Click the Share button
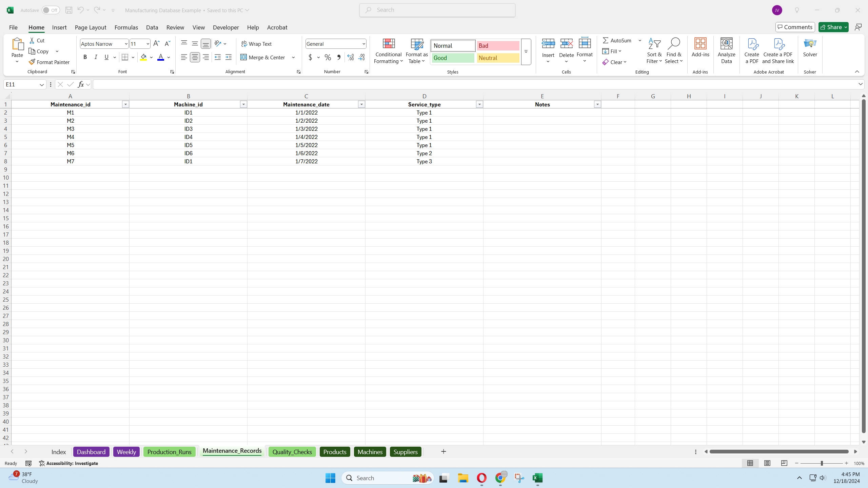This screenshot has width=868, height=488. pyautogui.click(x=831, y=27)
